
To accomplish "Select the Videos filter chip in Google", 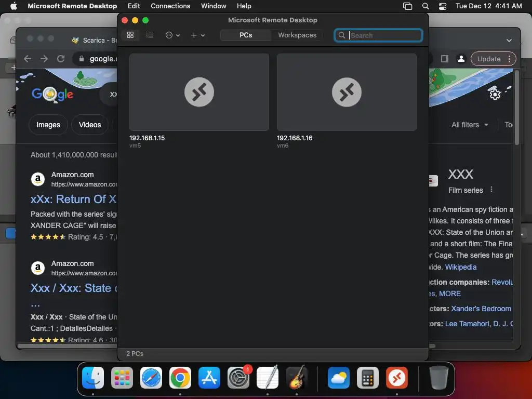I will coord(89,125).
